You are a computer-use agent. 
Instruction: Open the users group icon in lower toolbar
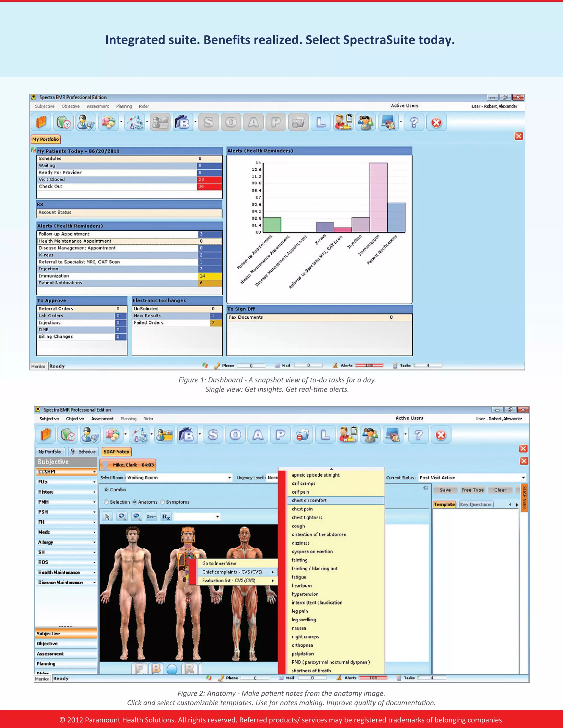point(370,435)
